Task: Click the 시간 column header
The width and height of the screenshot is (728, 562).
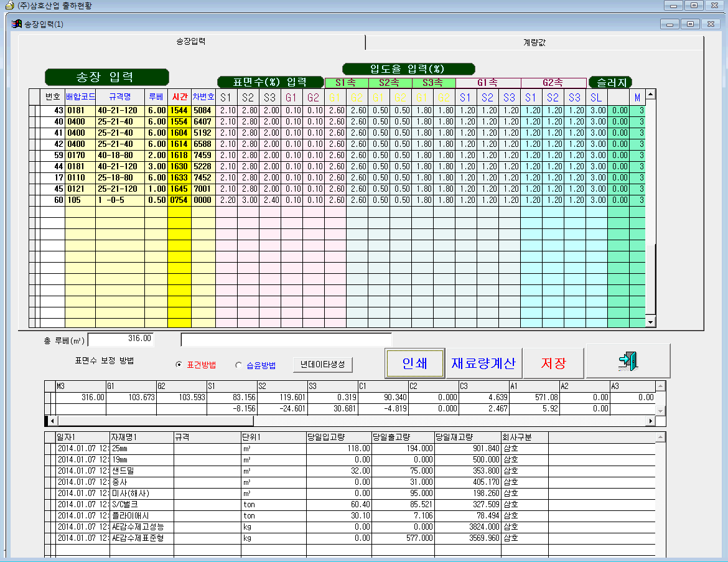Action: tap(179, 96)
